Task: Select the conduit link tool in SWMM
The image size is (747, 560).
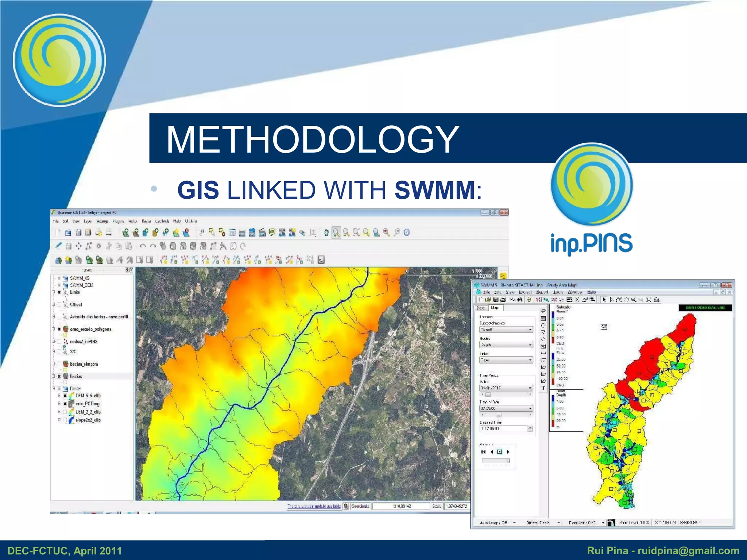Action: click(x=543, y=353)
